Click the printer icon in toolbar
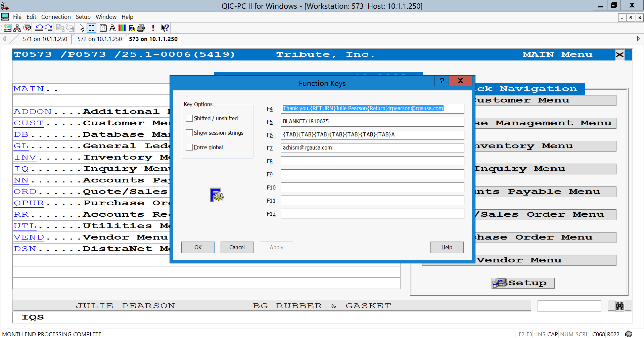This screenshot has height=338, width=644. pyautogui.click(x=141, y=28)
